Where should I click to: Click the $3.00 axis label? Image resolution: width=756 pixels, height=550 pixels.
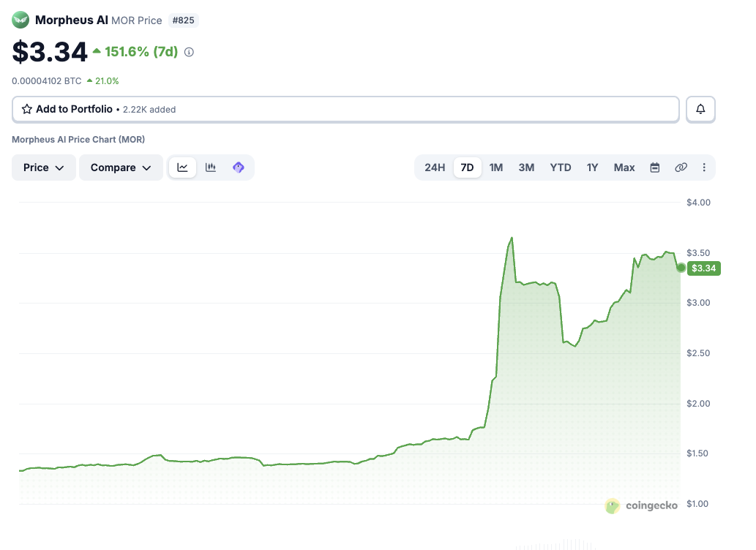[x=698, y=303]
